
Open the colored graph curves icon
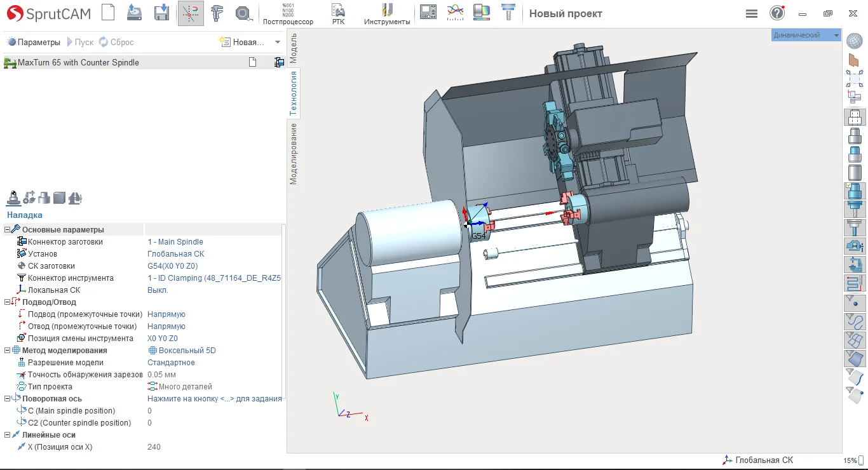[x=455, y=13]
